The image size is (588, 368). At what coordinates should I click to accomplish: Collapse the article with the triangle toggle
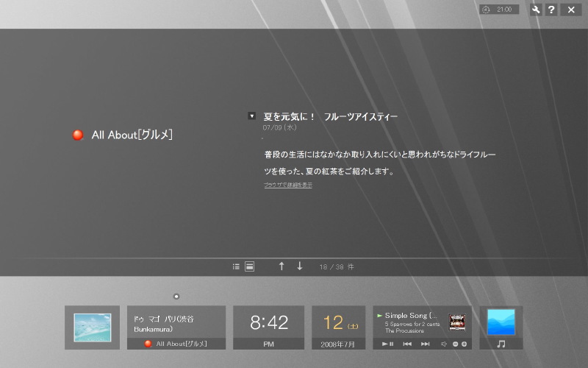click(251, 116)
